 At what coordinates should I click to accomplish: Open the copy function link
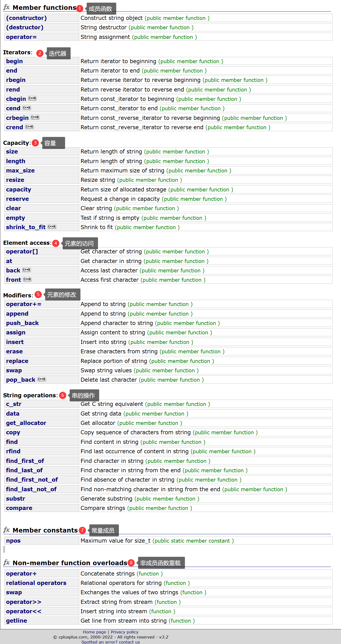point(13,433)
